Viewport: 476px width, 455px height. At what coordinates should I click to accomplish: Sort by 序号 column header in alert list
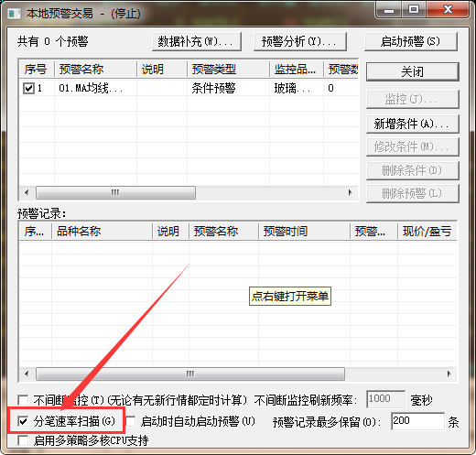(x=37, y=70)
